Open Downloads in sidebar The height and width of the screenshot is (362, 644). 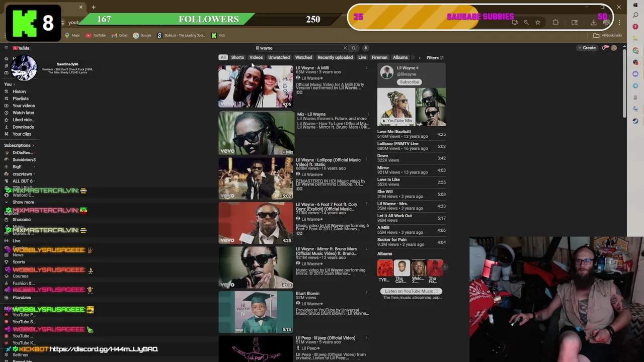pyautogui.click(x=23, y=127)
